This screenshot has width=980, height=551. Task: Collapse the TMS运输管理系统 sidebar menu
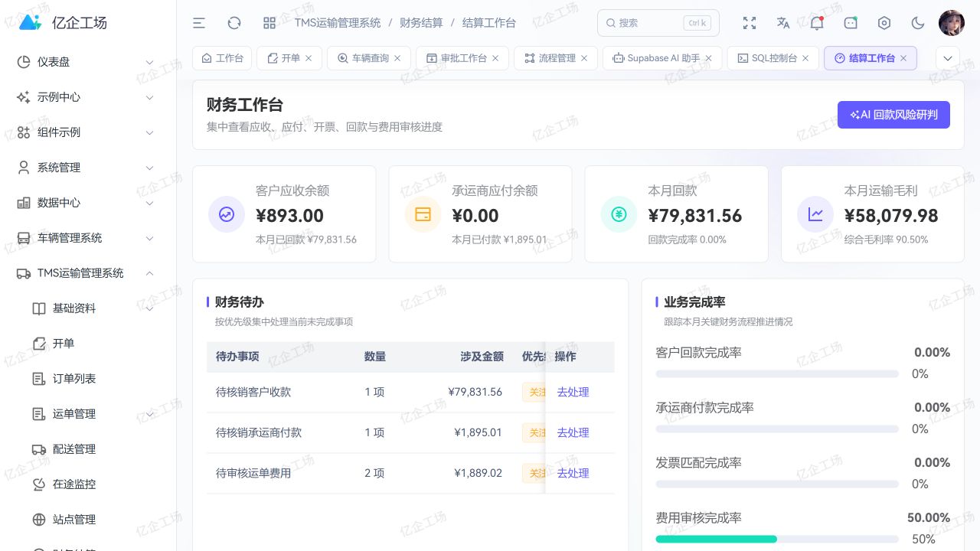click(88, 273)
